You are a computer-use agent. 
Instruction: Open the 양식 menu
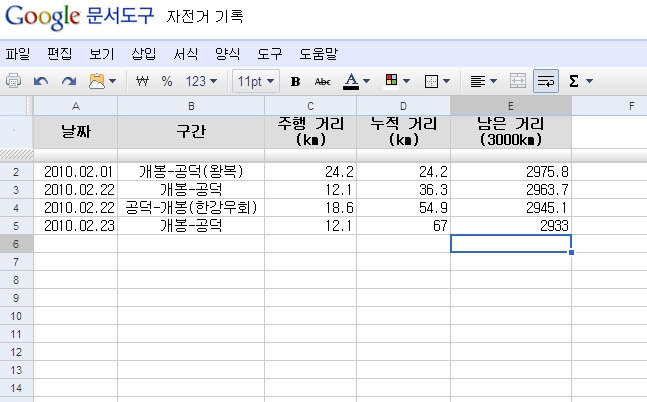227,54
